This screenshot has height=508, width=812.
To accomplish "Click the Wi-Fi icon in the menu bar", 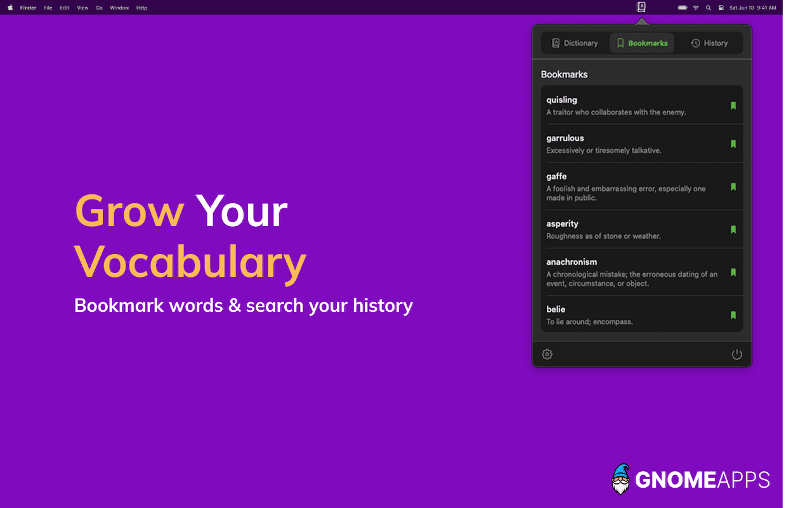I will [695, 7].
